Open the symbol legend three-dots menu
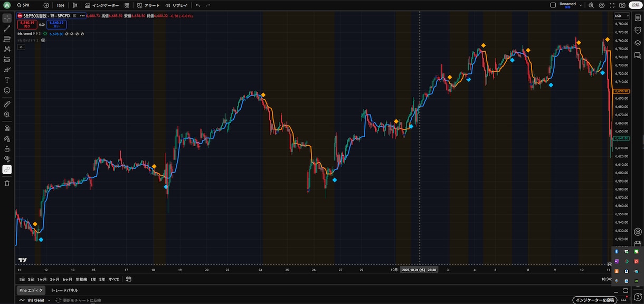The image size is (644, 304). 82,16
